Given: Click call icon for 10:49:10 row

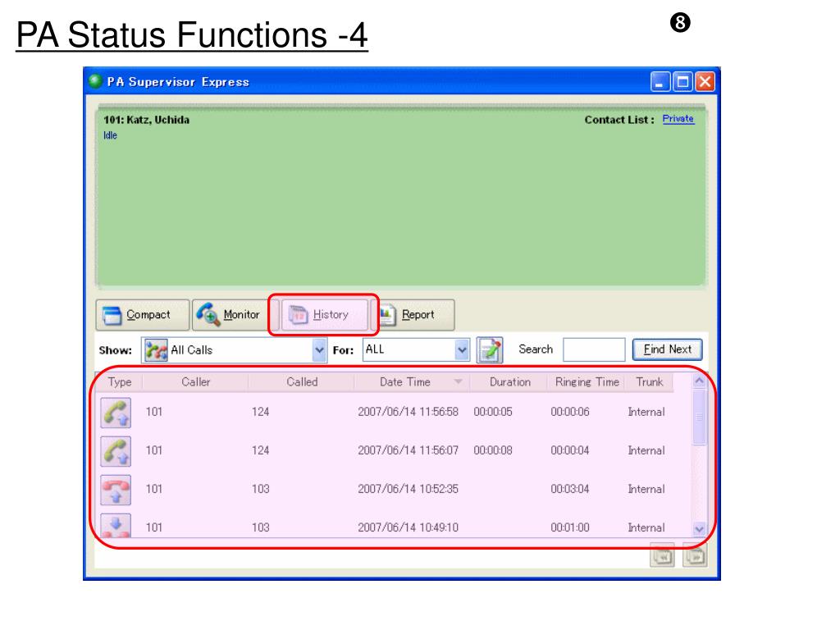Looking at the screenshot, I should pos(116,526).
